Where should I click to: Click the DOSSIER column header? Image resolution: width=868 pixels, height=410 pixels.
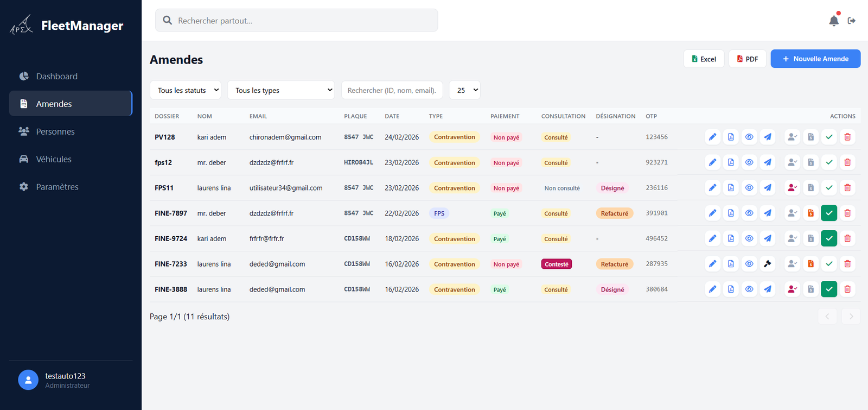click(x=167, y=116)
